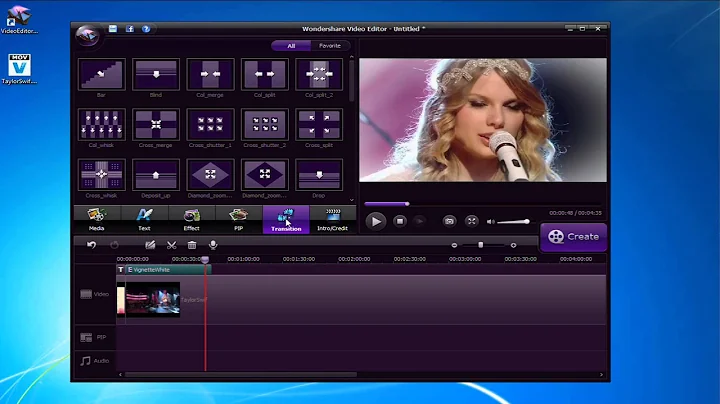Select the VignetteWhite effect clip
Image resolution: width=720 pixels, height=404 pixels.
click(168, 270)
